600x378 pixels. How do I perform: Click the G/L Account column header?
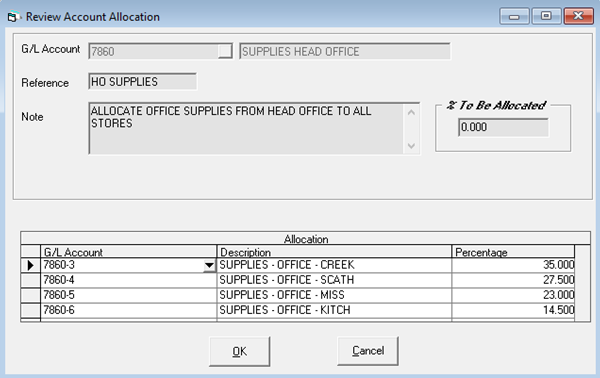tap(129, 252)
